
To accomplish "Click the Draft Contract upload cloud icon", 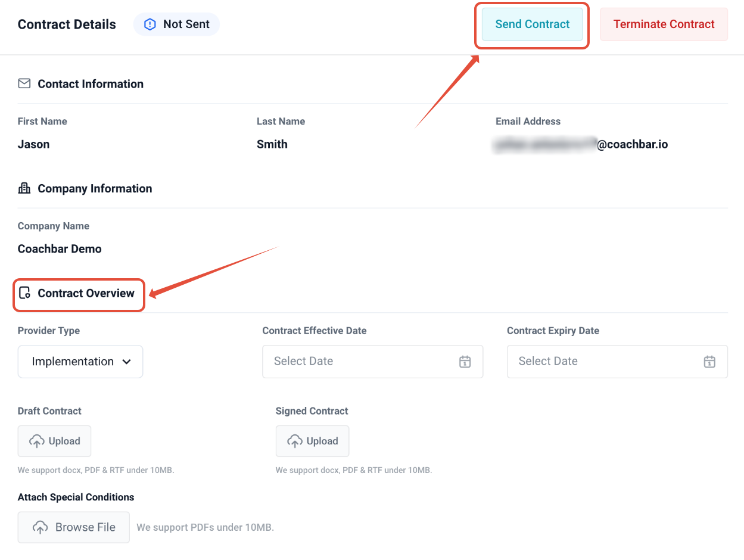I will pyautogui.click(x=37, y=441).
